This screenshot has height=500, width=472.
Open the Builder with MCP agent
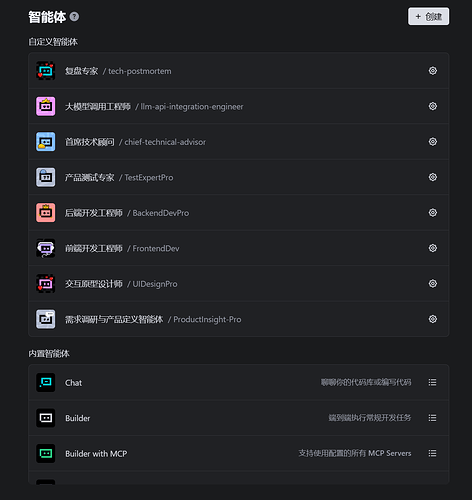239,453
